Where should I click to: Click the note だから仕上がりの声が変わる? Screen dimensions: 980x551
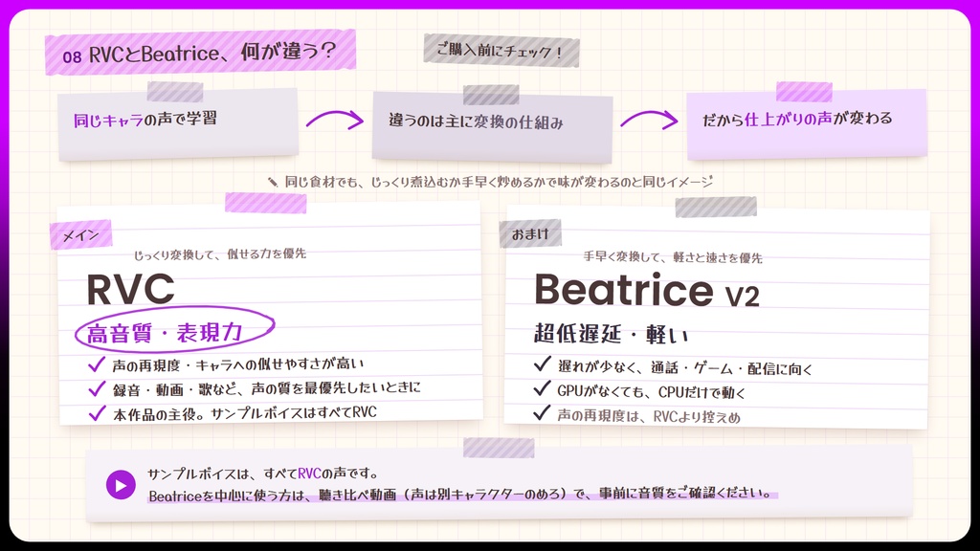(x=806, y=123)
